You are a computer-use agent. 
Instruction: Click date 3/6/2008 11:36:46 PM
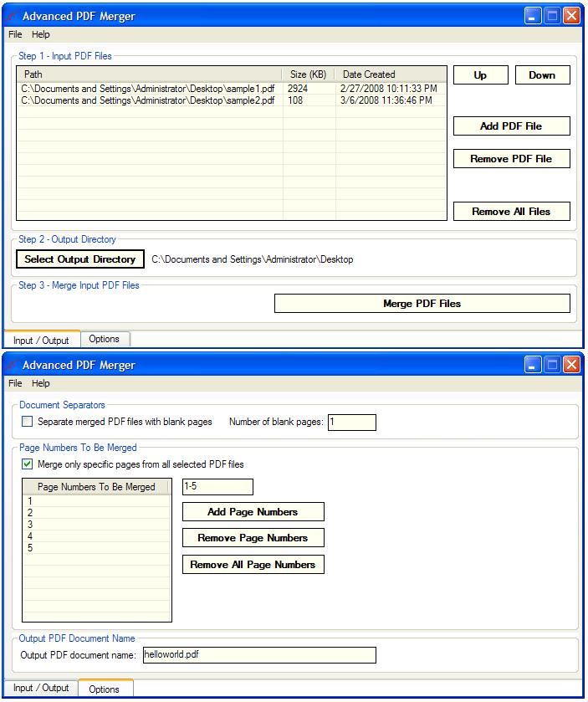tap(386, 100)
